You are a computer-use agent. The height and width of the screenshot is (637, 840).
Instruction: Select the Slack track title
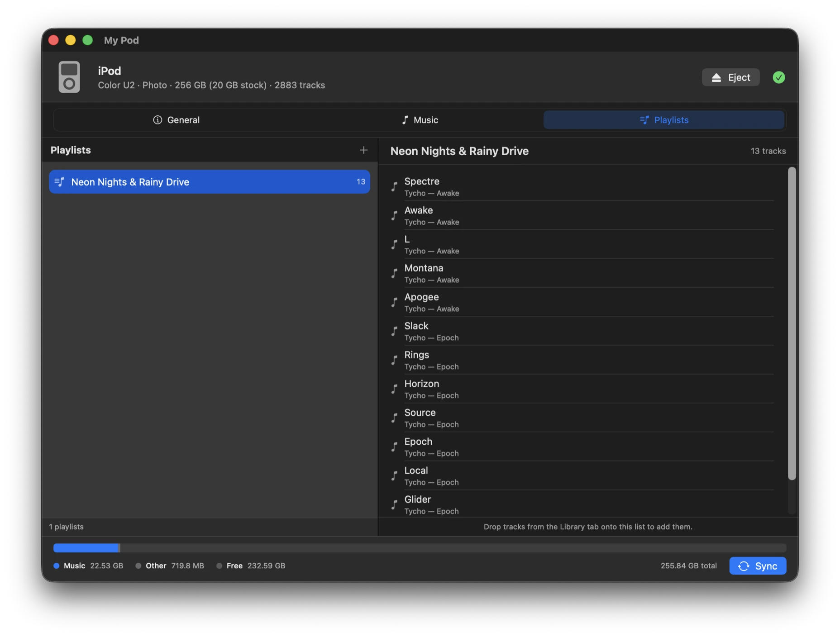416,326
